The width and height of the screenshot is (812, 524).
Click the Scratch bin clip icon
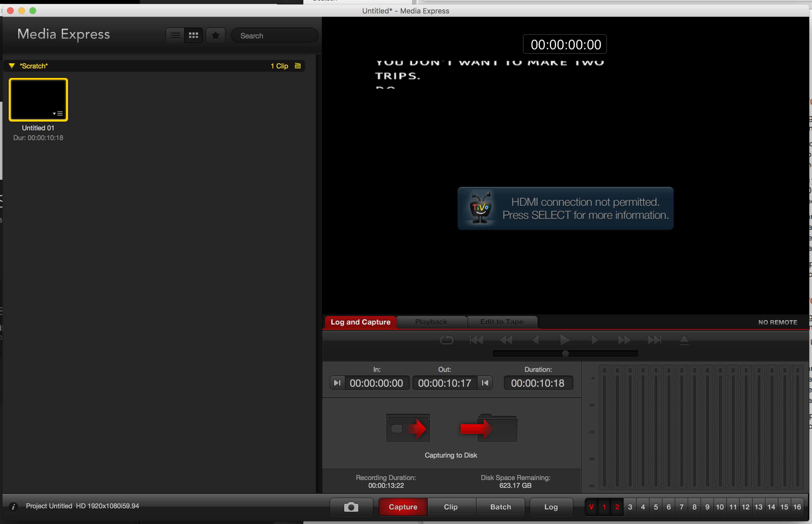tap(297, 66)
